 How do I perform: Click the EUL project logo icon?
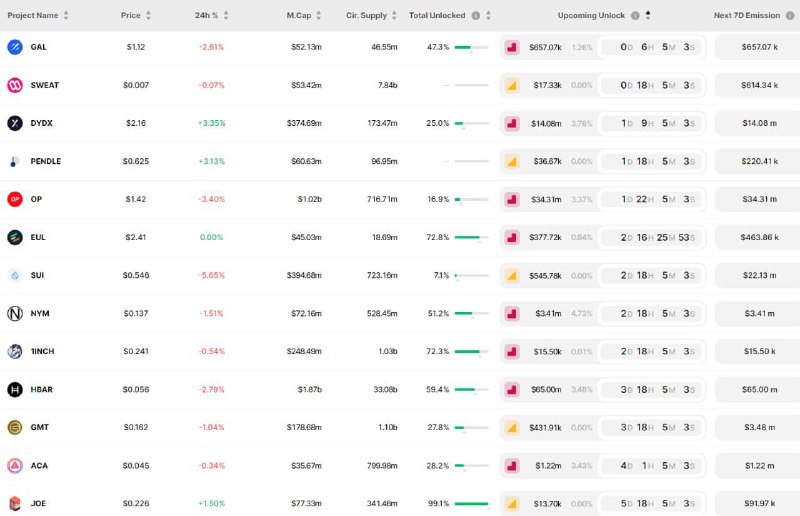[x=15, y=237]
